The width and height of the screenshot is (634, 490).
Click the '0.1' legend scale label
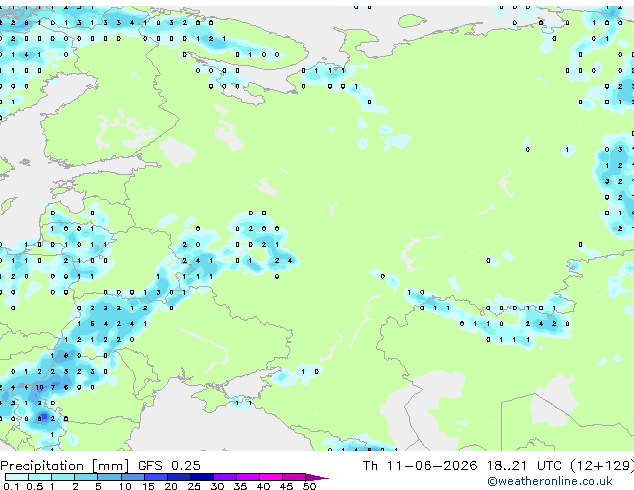[x=11, y=486]
